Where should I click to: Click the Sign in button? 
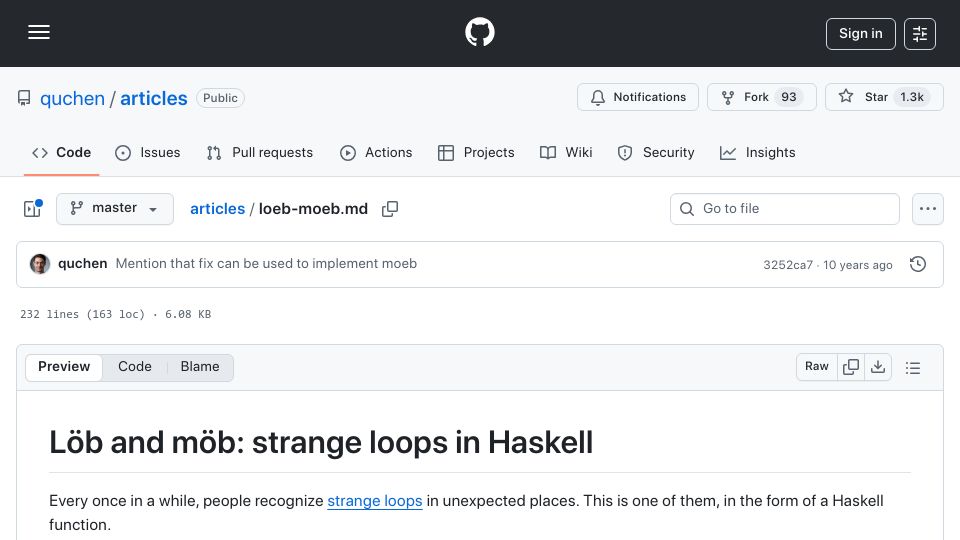(x=860, y=34)
